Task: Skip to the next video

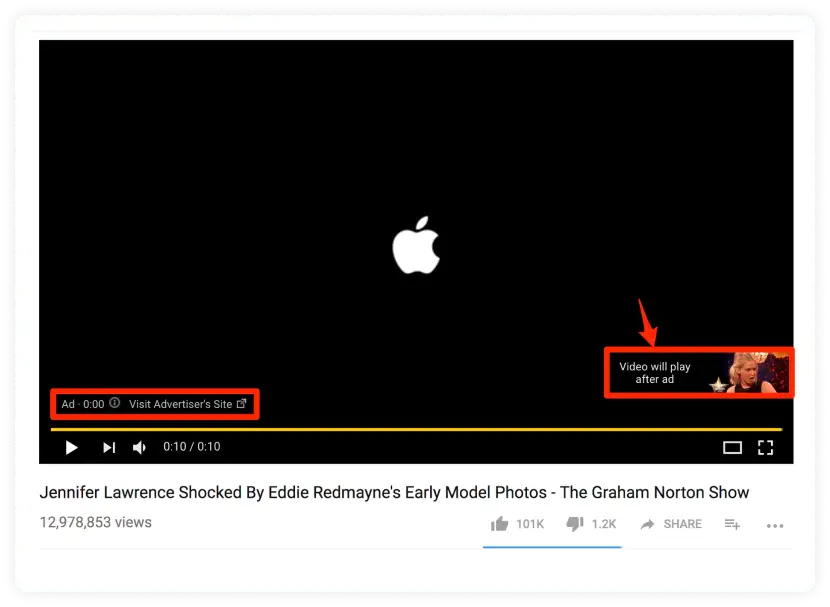Action: 109,448
